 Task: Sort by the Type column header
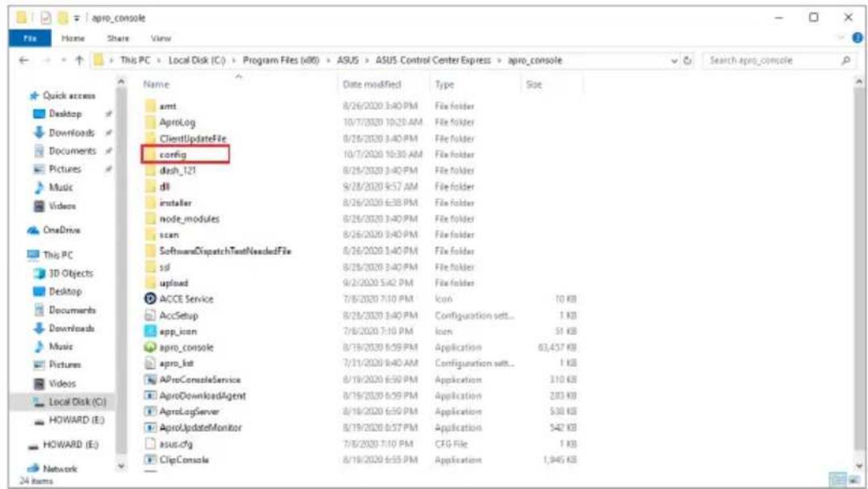[444, 84]
